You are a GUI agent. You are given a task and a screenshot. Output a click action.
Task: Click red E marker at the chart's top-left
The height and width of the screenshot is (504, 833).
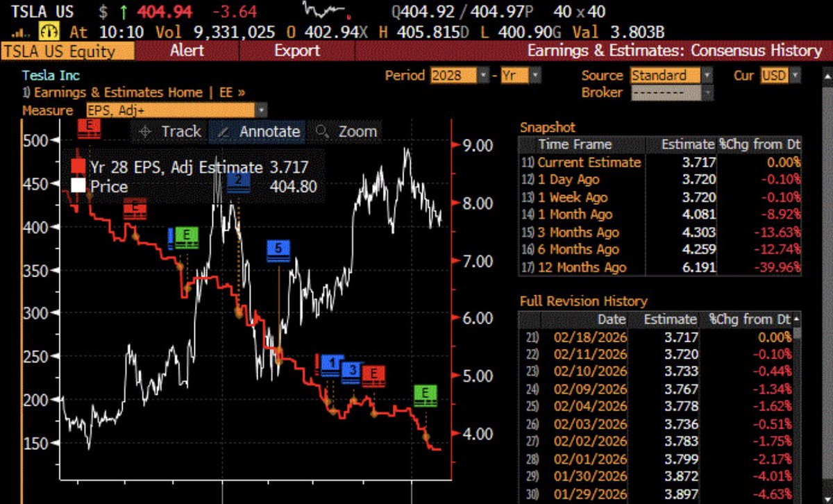point(89,128)
